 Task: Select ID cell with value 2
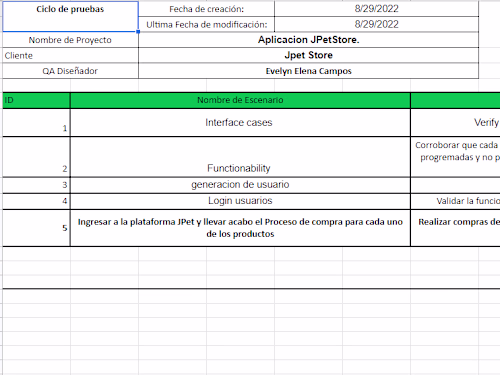(36, 157)
